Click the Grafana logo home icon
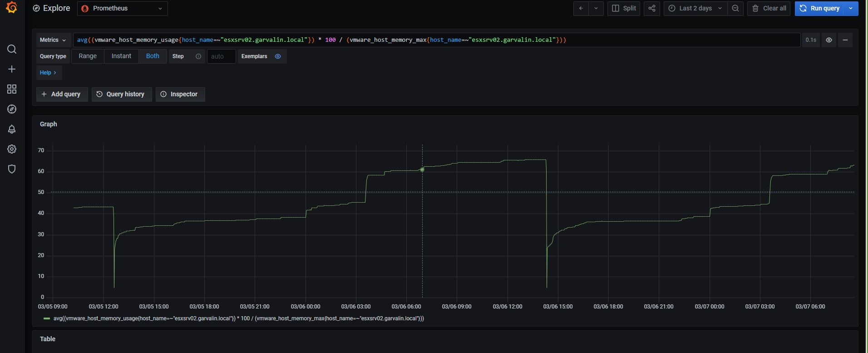This screenshot has width=868, height=353. [x=12, y=8]
